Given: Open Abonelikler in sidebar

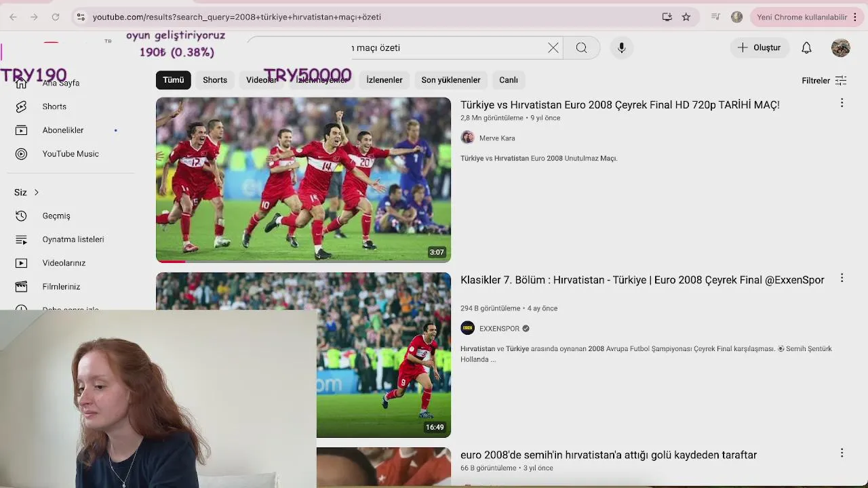Looking at the screenshot, I should [x=63, y=130].
